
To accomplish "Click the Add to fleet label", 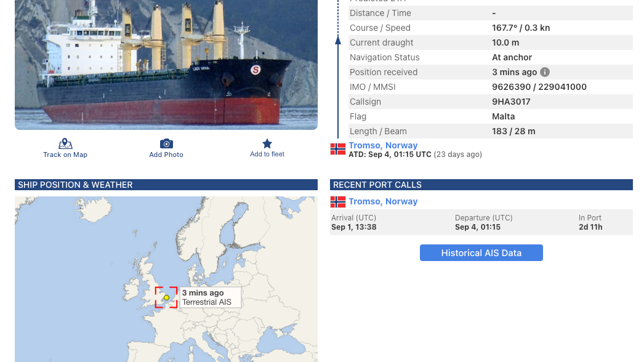I will (267, 154).
